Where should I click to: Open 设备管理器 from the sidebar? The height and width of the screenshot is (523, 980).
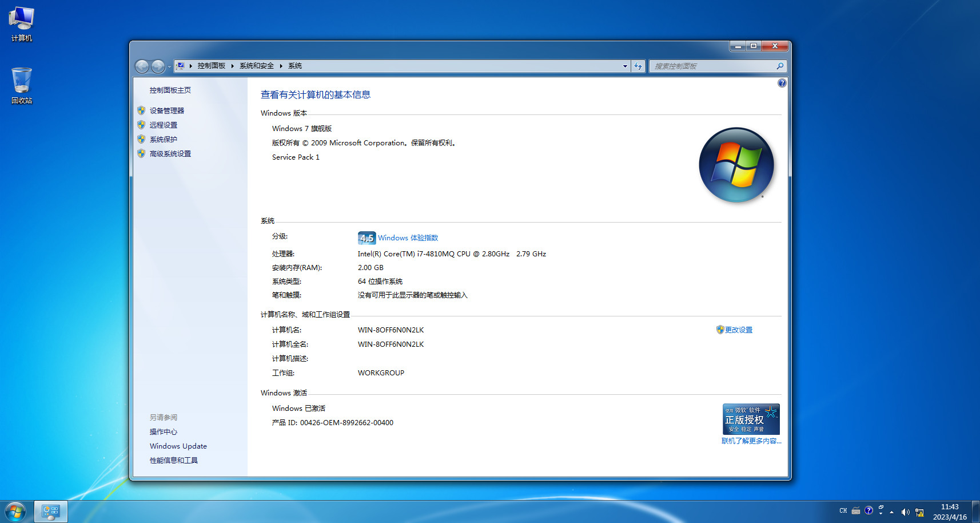click(x=166, y=111)
